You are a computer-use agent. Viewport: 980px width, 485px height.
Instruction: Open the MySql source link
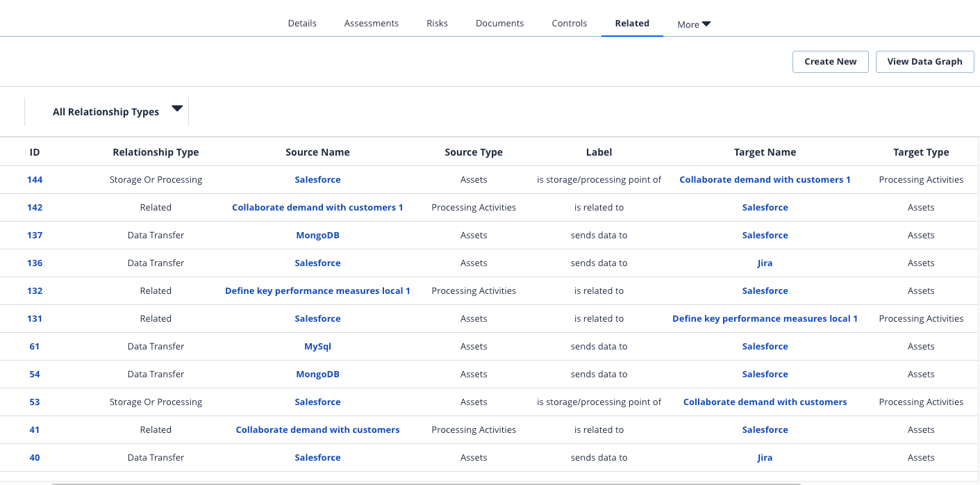coord(317,346)
